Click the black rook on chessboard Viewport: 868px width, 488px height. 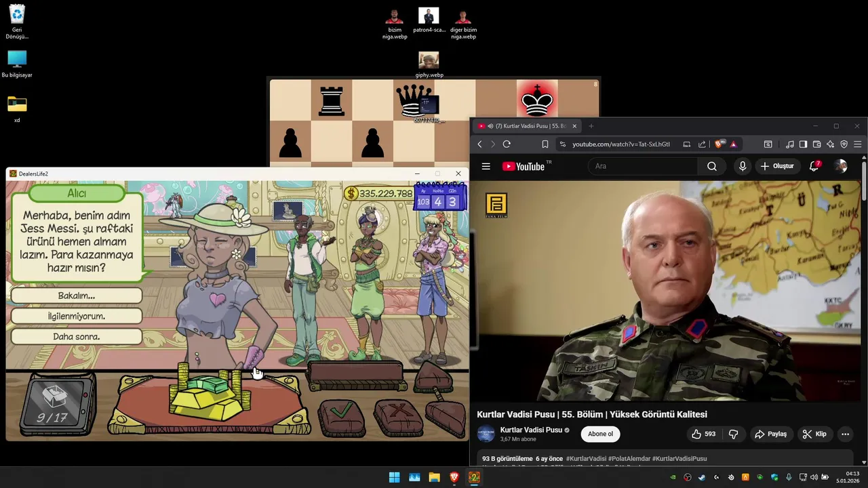coord(332,101)
